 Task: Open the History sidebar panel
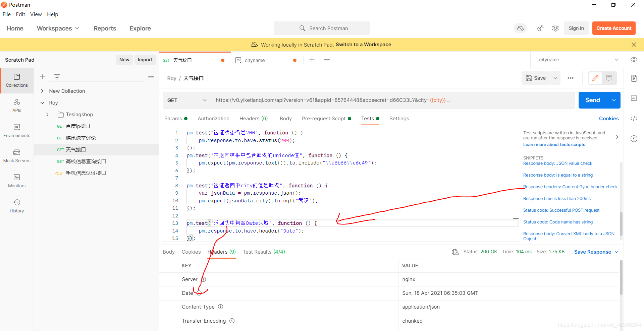(x=17, y=206)
